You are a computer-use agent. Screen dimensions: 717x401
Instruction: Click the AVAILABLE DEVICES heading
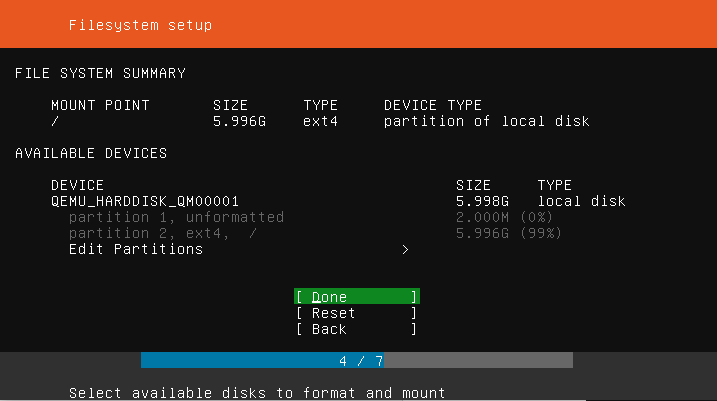pos(91,153)
